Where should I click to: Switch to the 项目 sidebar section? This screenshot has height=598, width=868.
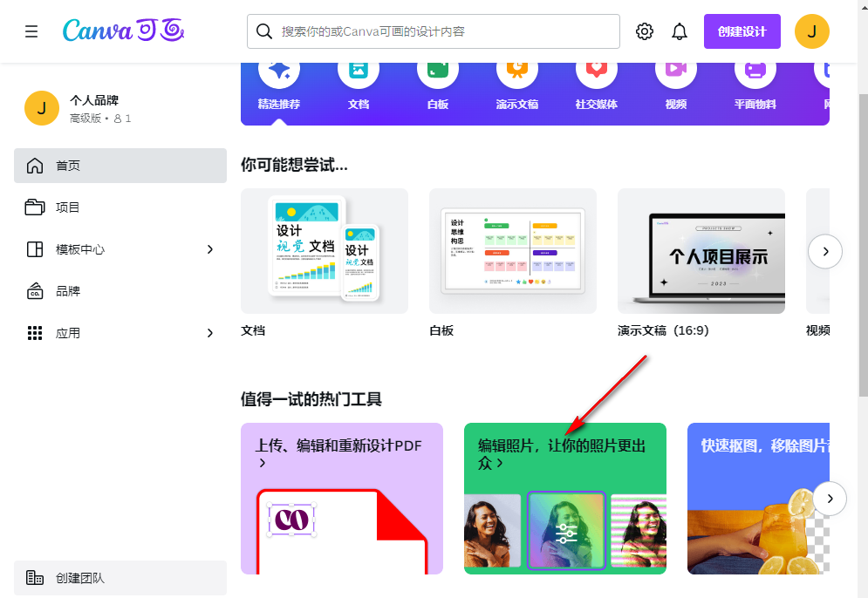87,207
